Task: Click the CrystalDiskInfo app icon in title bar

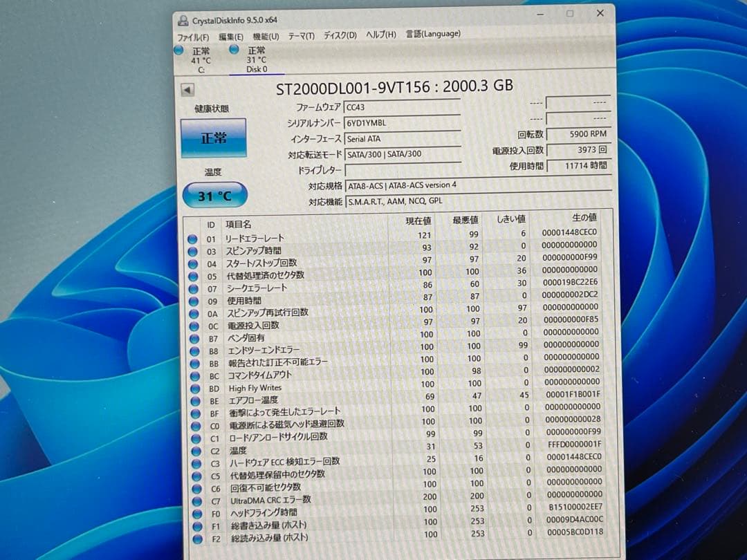Action: 182,19
